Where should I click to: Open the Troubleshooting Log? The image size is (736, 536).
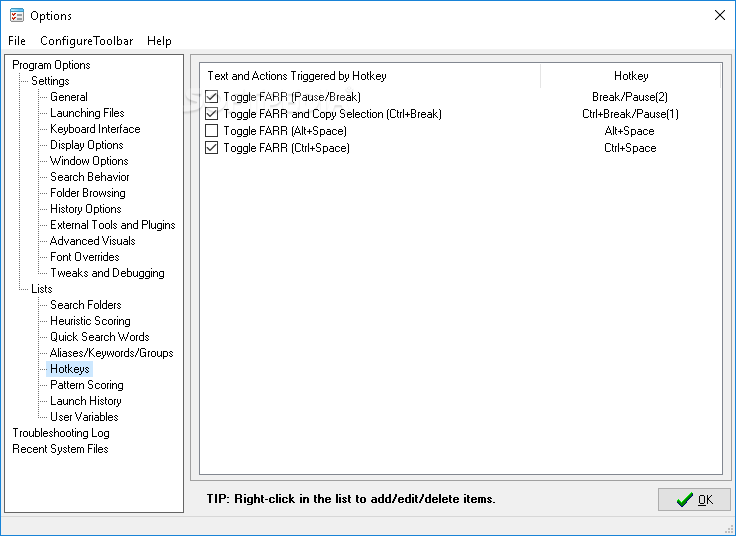(x=61, y=433)
